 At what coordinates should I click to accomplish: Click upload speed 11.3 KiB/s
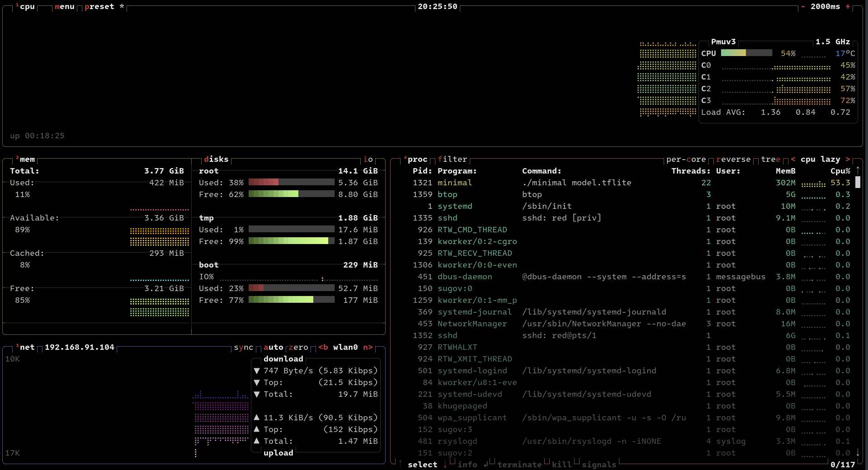coord(288,418)
